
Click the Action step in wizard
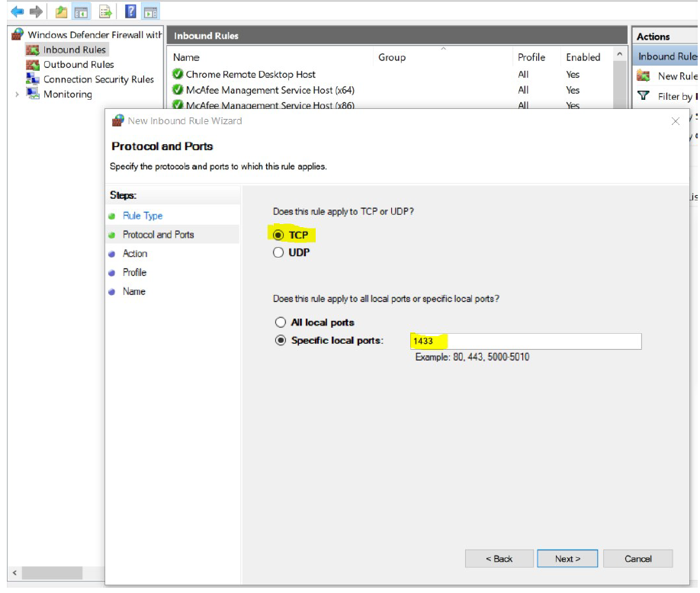pos(135,254)
